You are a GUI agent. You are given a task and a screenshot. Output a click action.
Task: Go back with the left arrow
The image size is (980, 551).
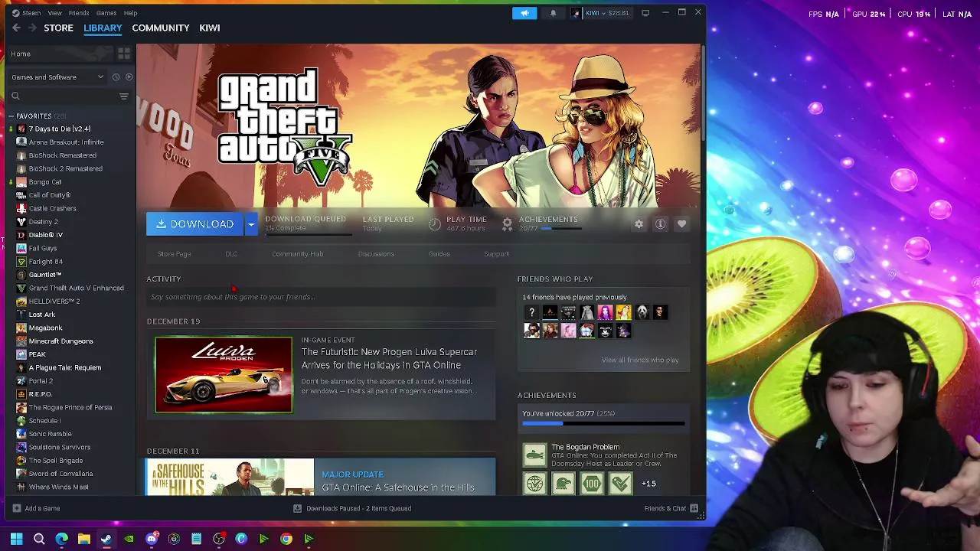point(16,28)
